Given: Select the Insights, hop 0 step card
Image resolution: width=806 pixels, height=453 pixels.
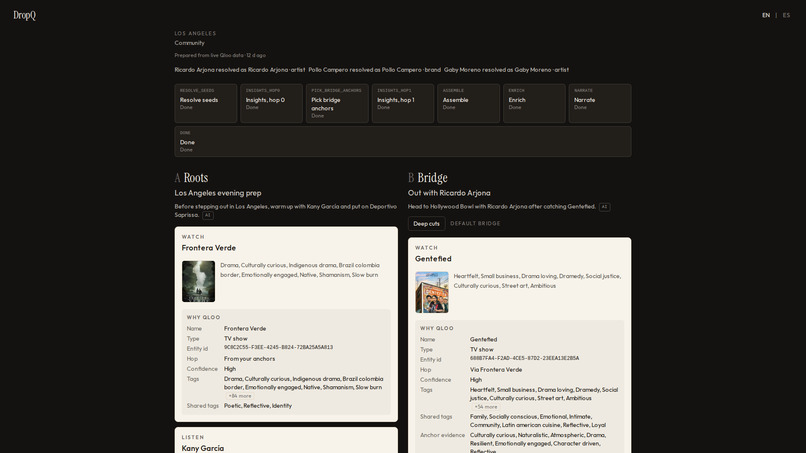Looking at the screenshot, I should [x=271, y=103].
